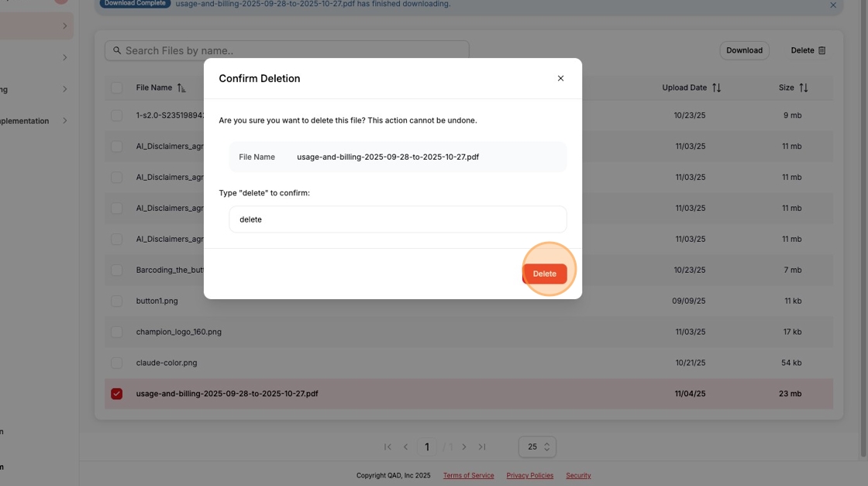Check the button1.png file checkbox
The width and height of the screenshot is (868, 486).
(117, 300)
